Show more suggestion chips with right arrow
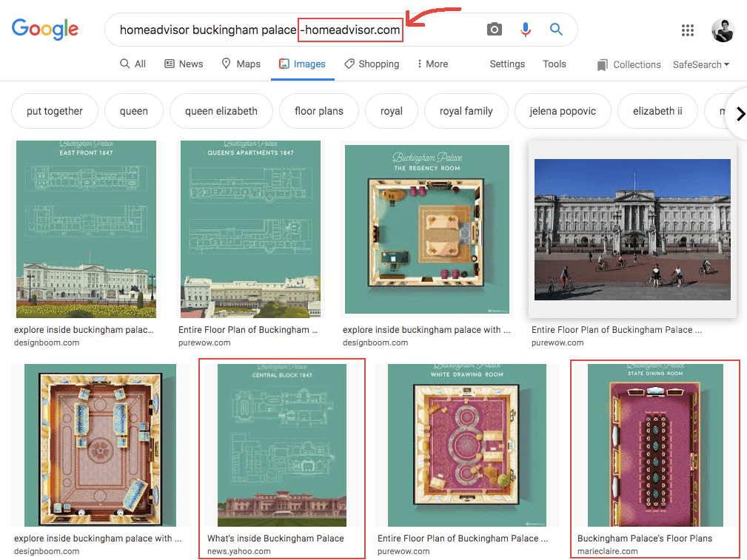 pos(740,114)
